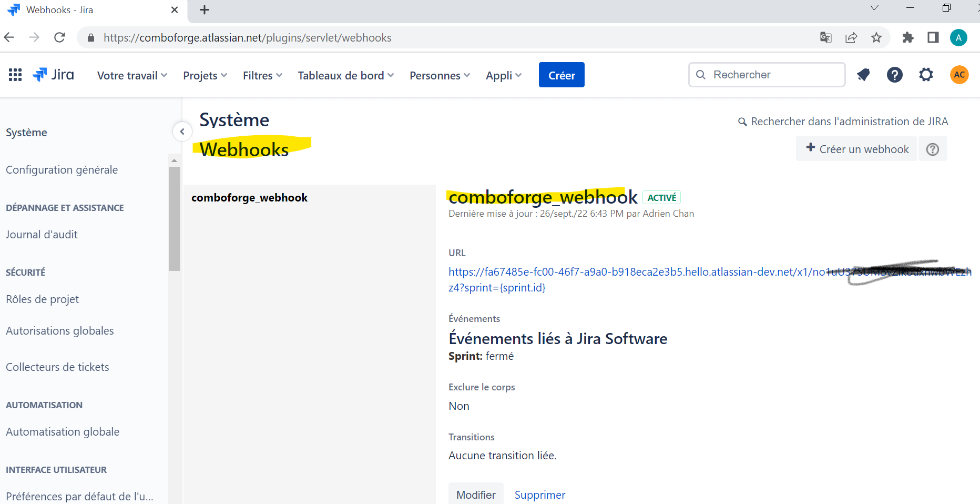Click the browser forward arrow

[34, 37]
